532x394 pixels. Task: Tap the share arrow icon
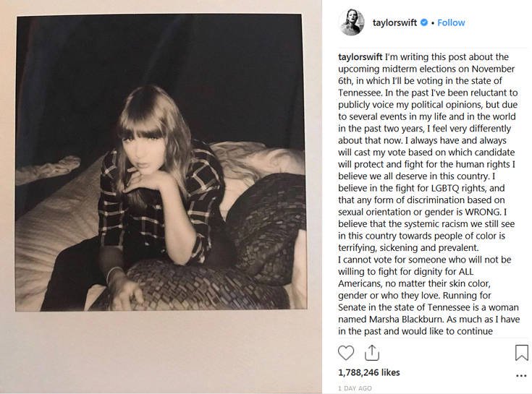pos(372,352)
